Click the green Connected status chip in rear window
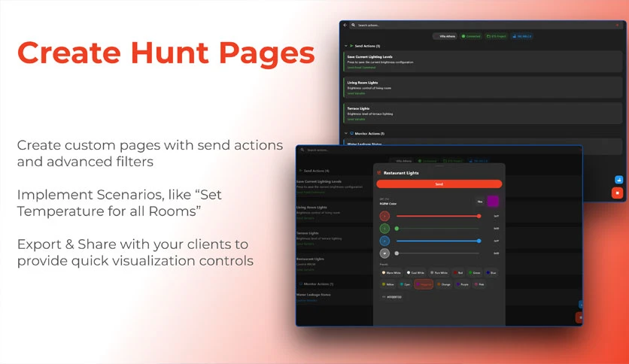Screen dimensions: 629x364 coord(470,36)
